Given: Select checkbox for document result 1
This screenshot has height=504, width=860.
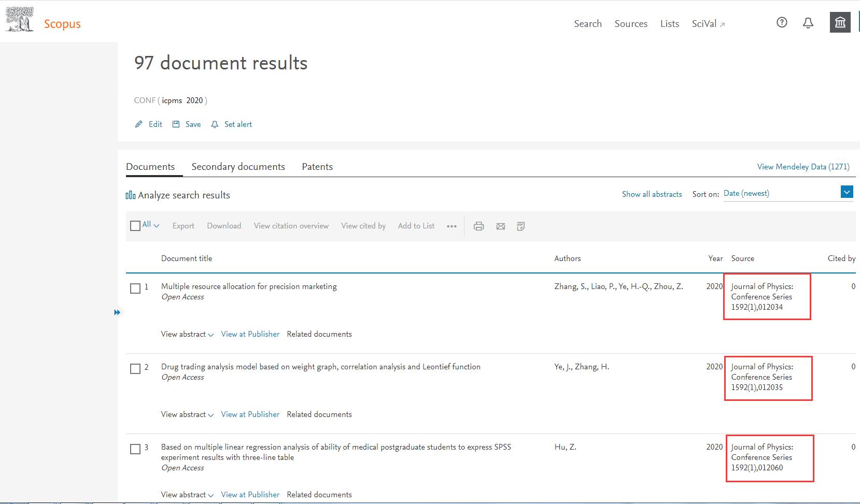Looking at the screenshot, I should [135, 289].
